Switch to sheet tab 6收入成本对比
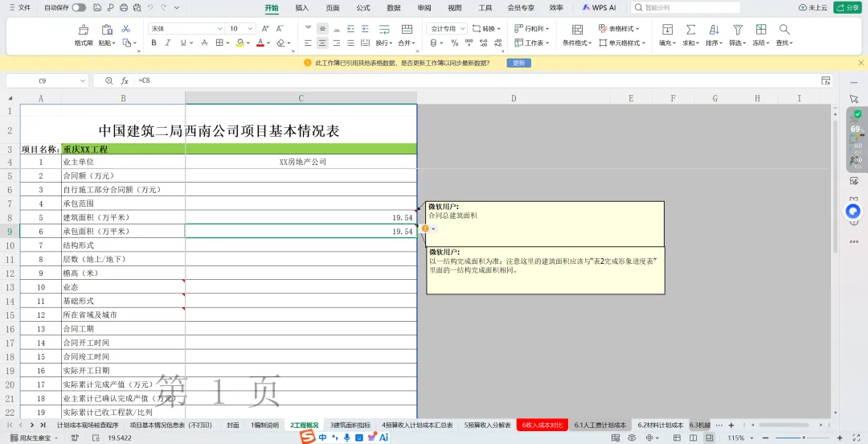Image resolution: width=868 pixels, height=444 pixels. click(542, 425)
